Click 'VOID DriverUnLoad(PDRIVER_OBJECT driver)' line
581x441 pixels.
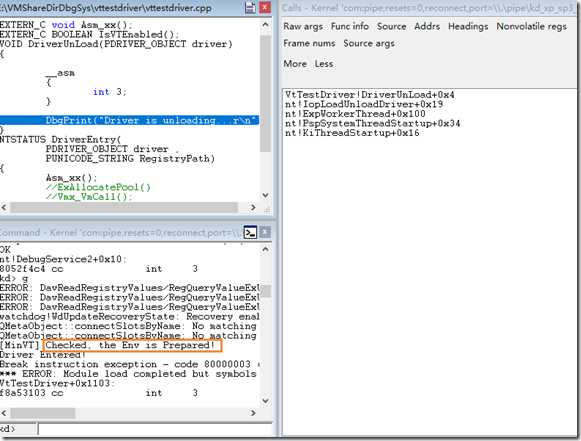click(116, 44)
